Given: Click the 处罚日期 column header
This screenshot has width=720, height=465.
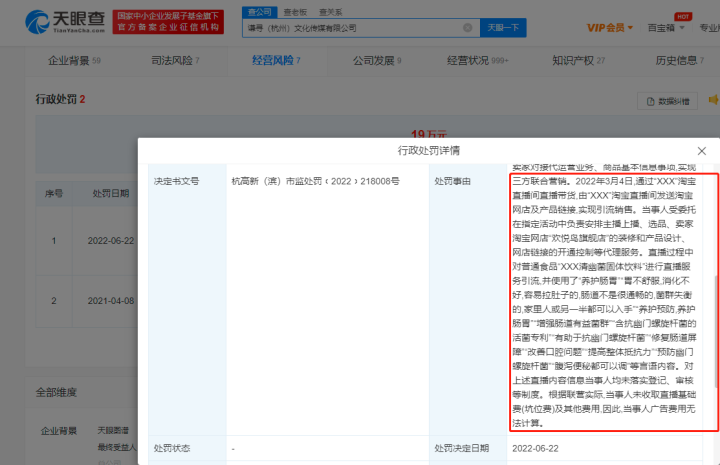Looking at the screenshot, I should (x=111, y=194).
